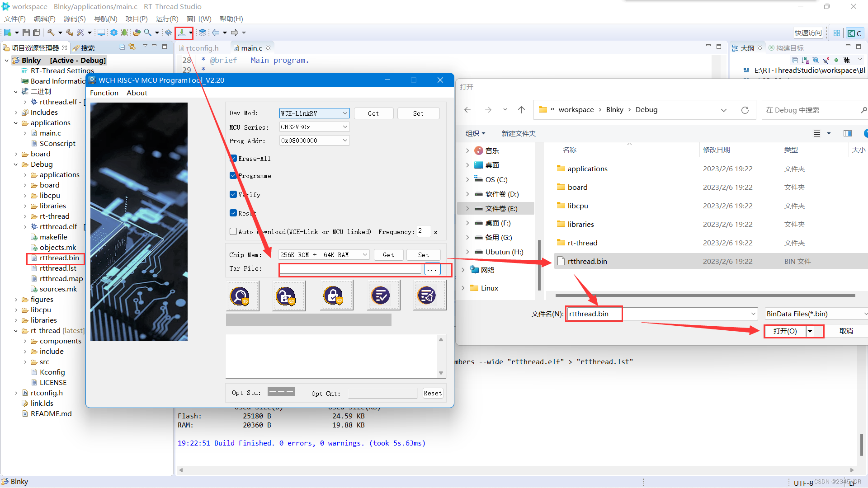Click the hammer build toolbar icon
The width and height of the screenshot is (868, 488).
click(51, 33)
